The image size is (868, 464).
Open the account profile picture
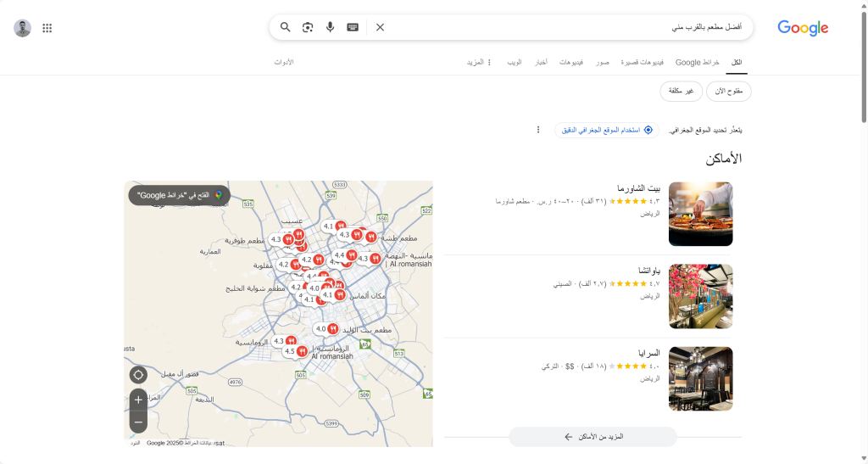click(x=22, y=28)
